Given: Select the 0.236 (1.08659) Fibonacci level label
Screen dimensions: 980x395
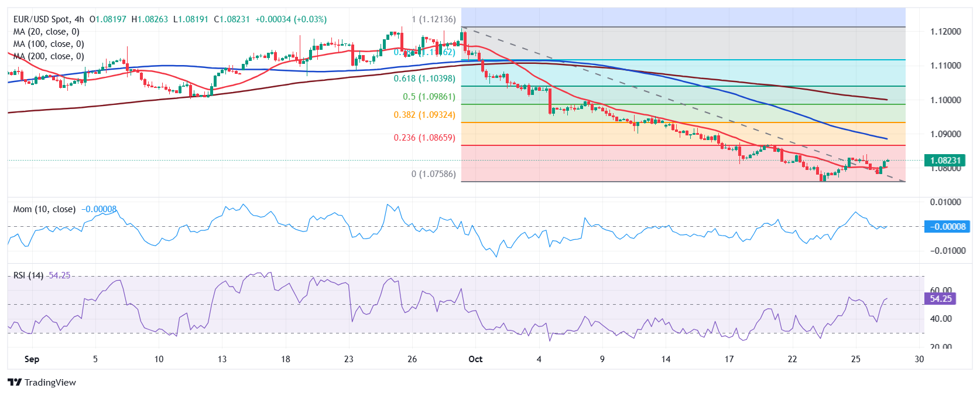Looking at the screenshot, I should [x=424, y=138].
